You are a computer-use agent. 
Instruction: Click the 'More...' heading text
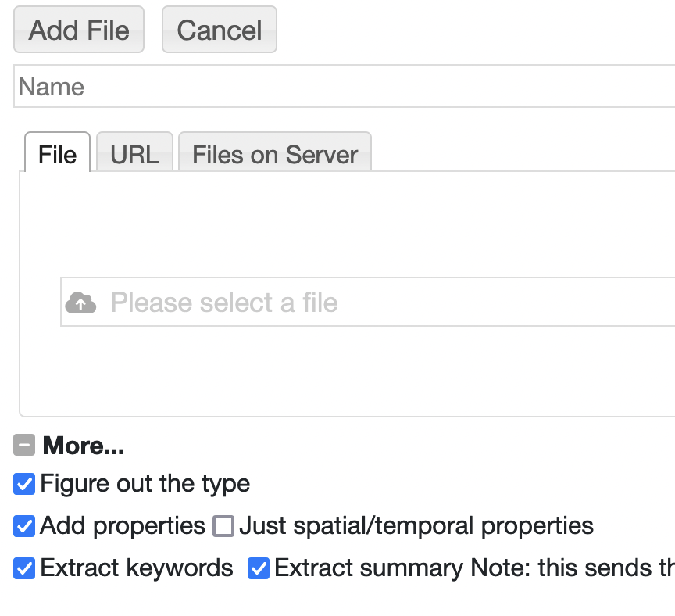(x=84, y=446)
